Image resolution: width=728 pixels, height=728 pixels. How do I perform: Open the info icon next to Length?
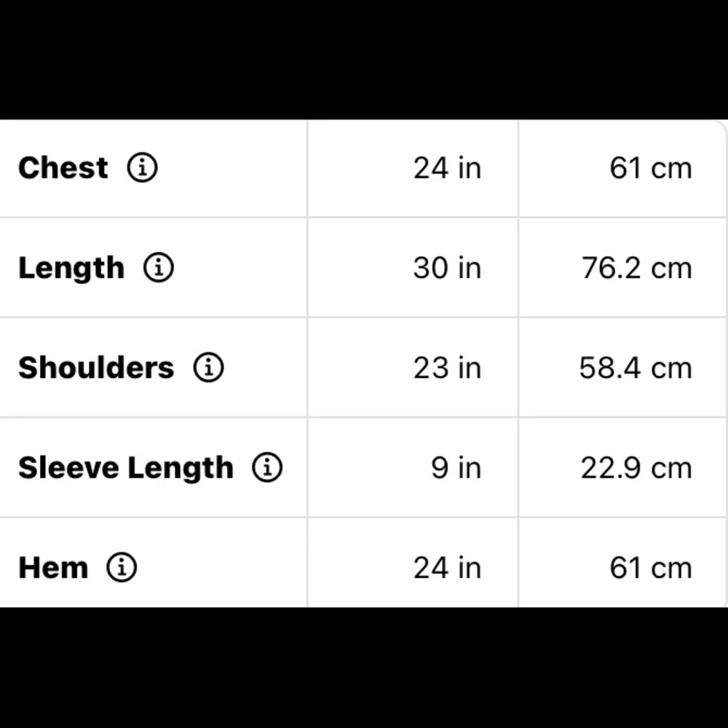pos(159,267)
